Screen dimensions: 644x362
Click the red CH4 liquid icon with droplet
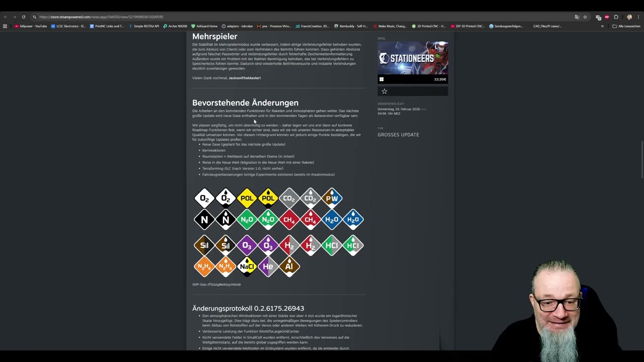[x=310, y=219]
